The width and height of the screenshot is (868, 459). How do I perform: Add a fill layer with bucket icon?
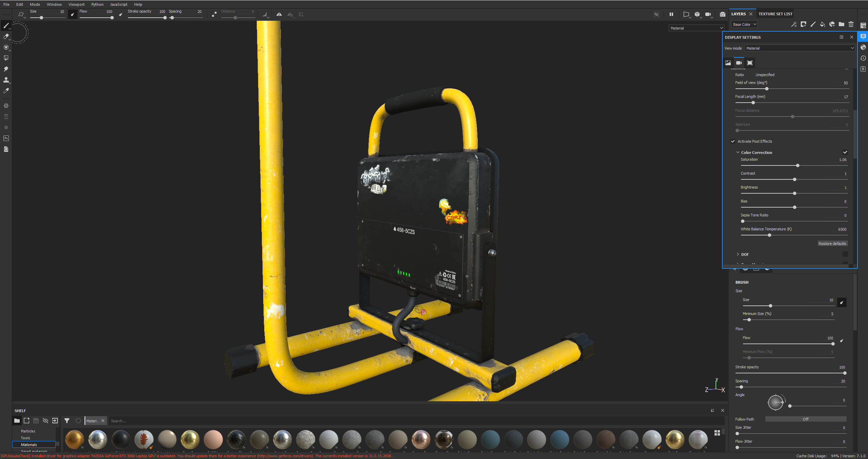click(822, 24)
